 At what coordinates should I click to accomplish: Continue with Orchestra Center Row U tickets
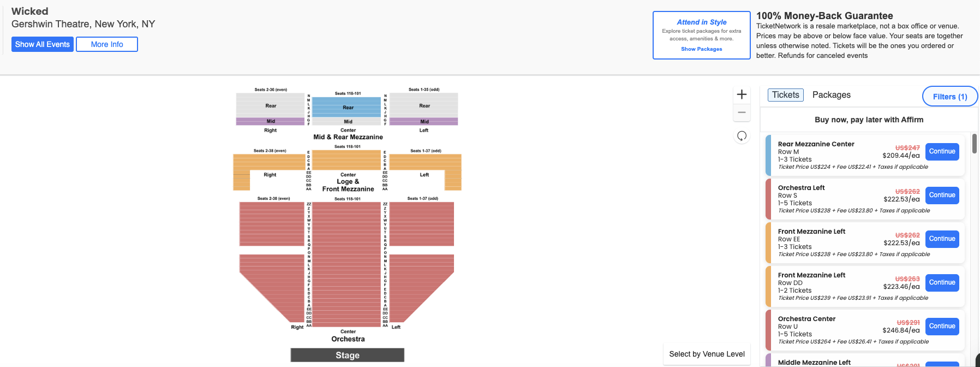pos(942,326)
